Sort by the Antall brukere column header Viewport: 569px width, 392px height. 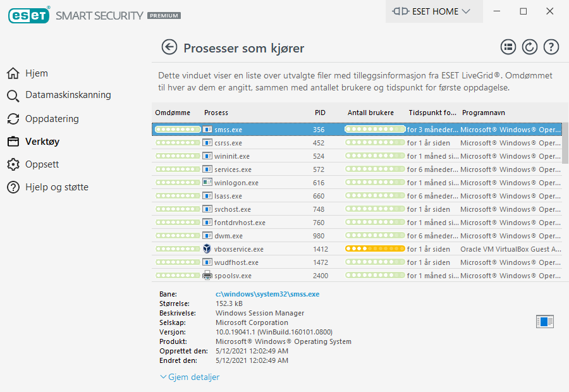(370, 113)
